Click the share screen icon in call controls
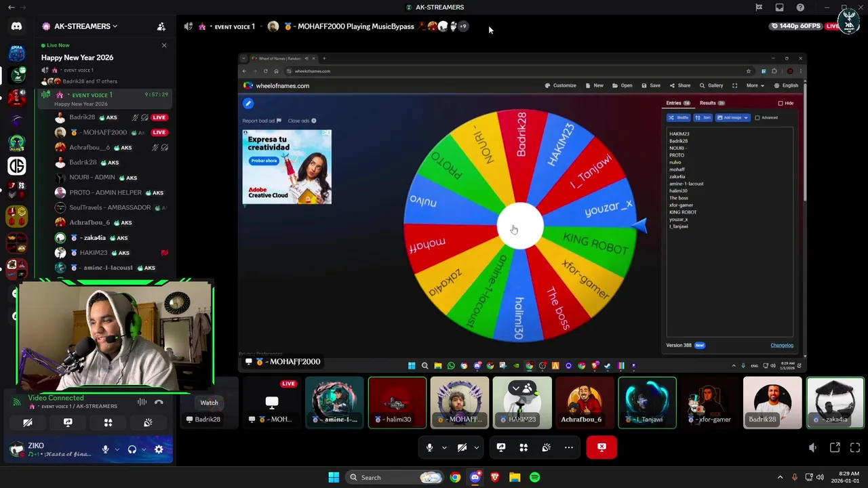This screenshot has height=488, width=868. coord(501,447)
